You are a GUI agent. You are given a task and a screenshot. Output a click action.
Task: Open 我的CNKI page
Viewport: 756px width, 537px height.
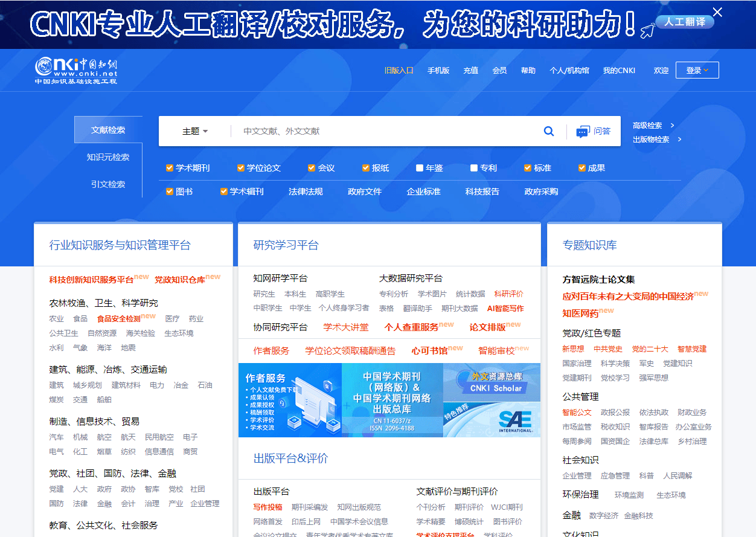point(618,69)
